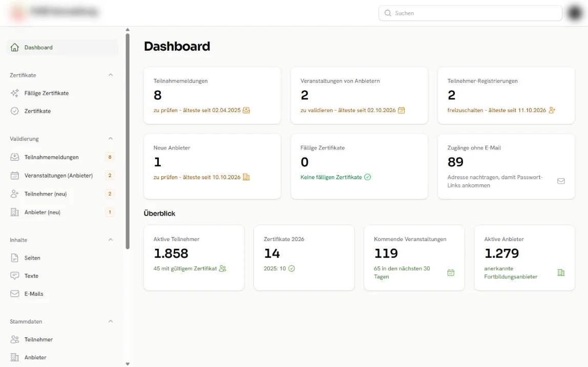This screenshot has height=367, width=588.
Task: Click calendar icon in Veranstaltungen von Anbietern card
Action: coord(401,110)
